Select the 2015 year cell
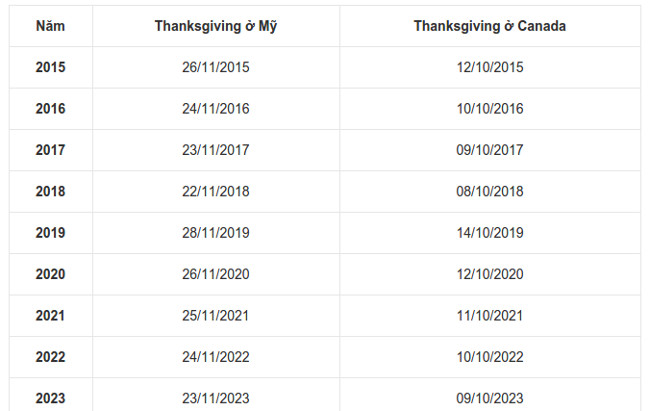This screenshot has width=650, height=411. [x=50, y=68]
